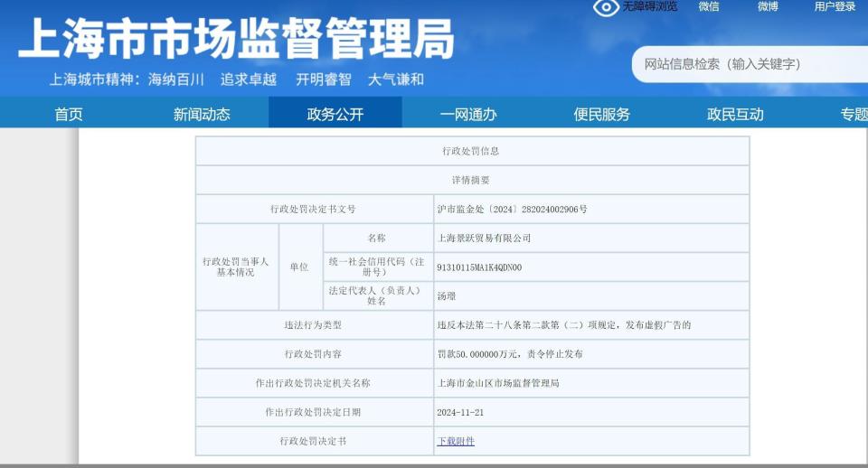Click the 上海市市场监督管理局 site title
The height and width of the screenshot is (468, 868).
pos(236,39)
